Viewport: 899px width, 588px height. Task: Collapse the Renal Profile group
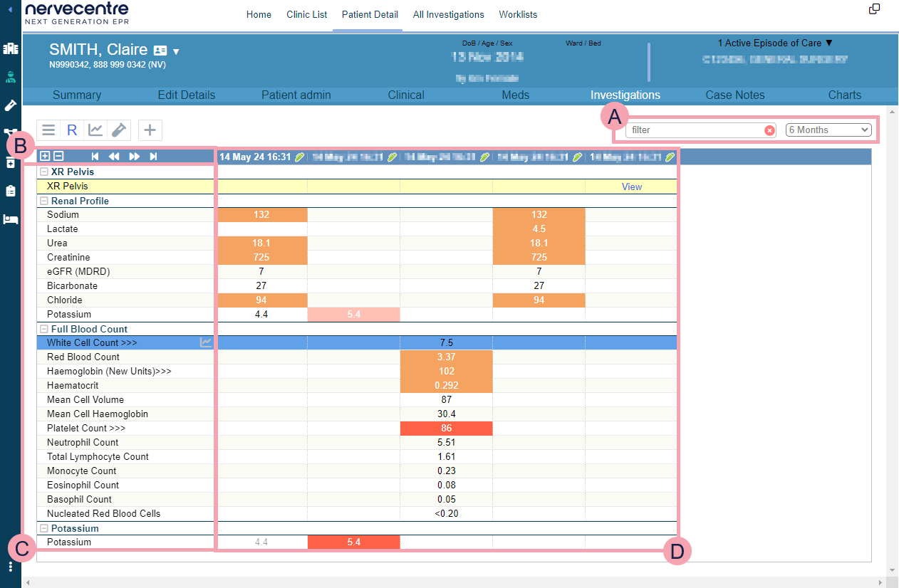pyautogui.click(x=43, y=201)
